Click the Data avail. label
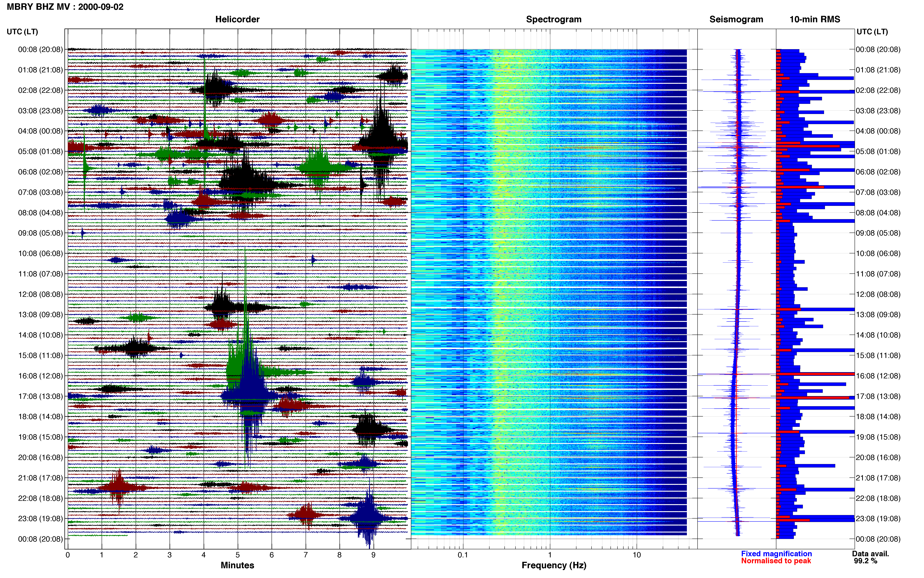Viewport: 924px width, 578px height. click(x=870, y=554)
